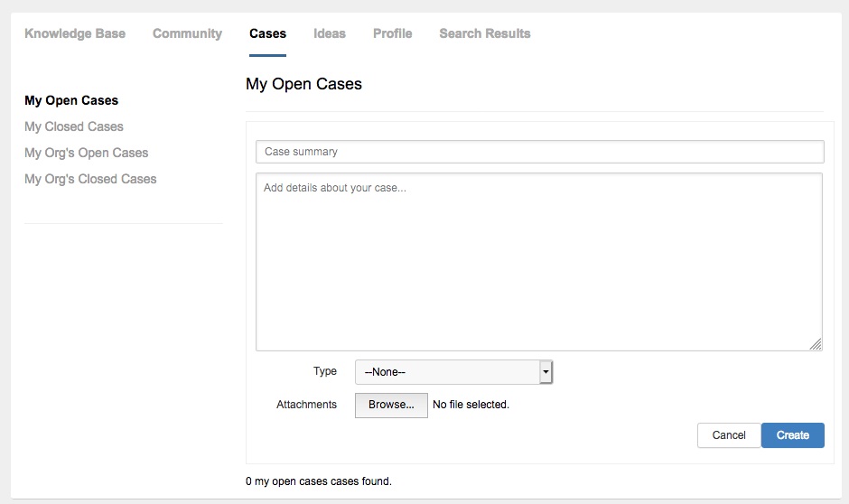
Task: Focus the case details text area
Action: (x=539, y=262)
